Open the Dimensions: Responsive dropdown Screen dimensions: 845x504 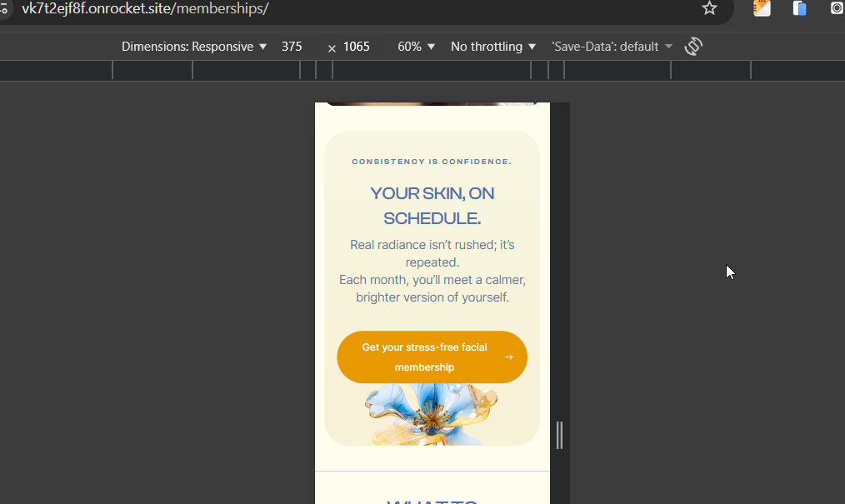tap(194, 47)
